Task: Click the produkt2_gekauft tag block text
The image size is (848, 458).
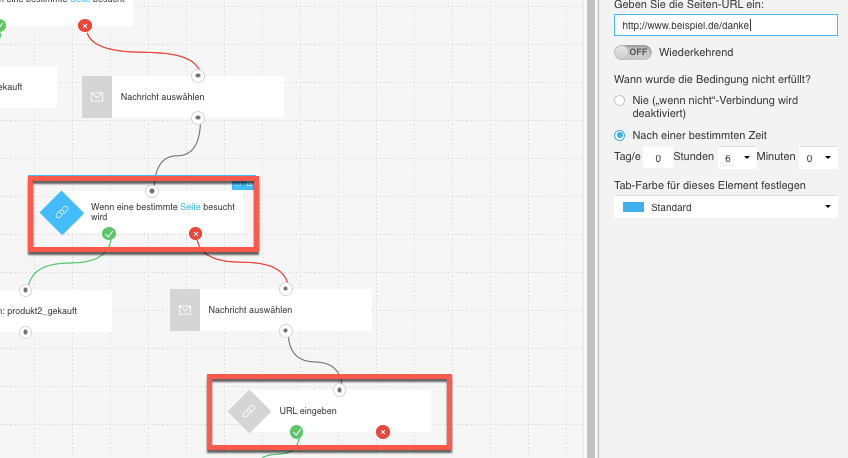Action: click(39, 311)
